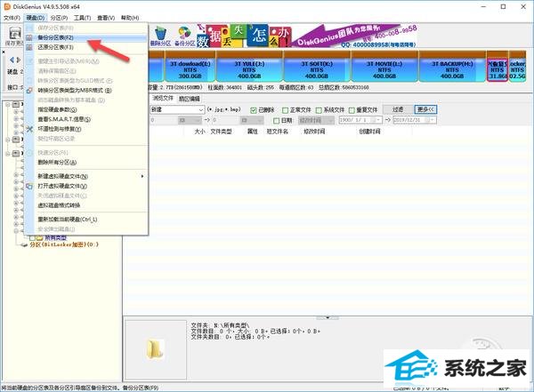Open the 文件(F) menu
This screenshot has height=392, width=534.
point(12,18)
